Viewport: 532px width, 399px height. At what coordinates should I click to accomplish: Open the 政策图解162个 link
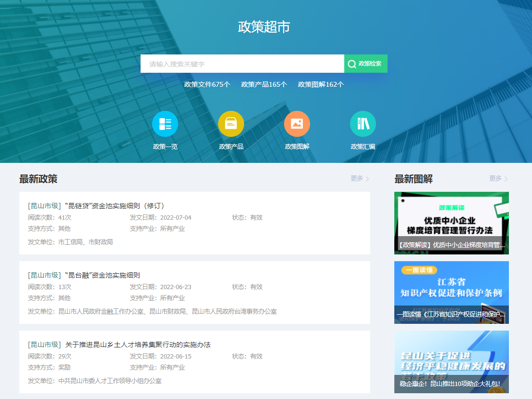(x=321, y=84)
